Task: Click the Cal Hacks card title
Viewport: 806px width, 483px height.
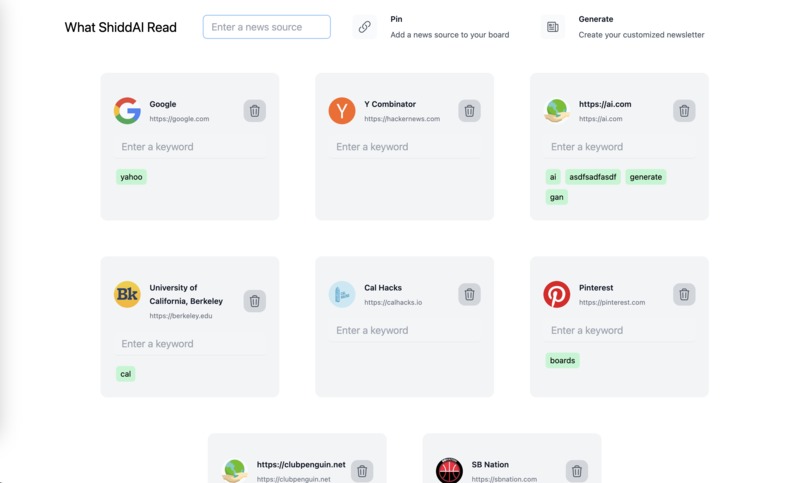Action: [x=383, y=288]
